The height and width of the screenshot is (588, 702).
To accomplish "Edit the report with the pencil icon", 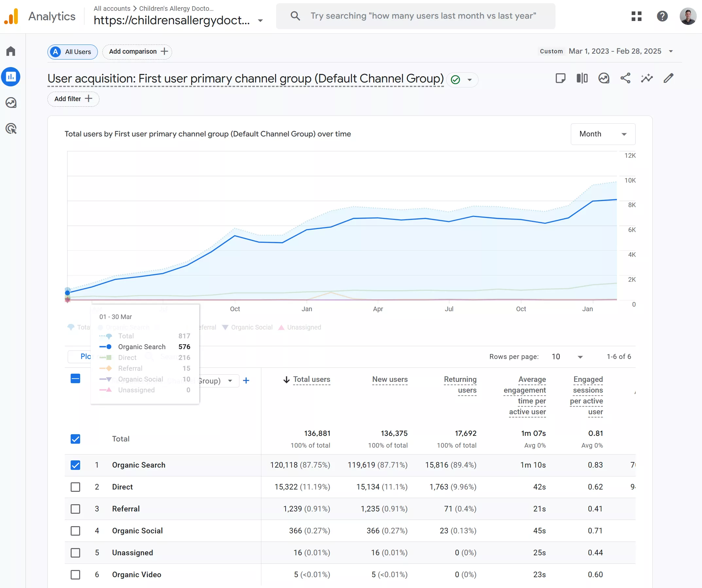I will coord(669,78).
